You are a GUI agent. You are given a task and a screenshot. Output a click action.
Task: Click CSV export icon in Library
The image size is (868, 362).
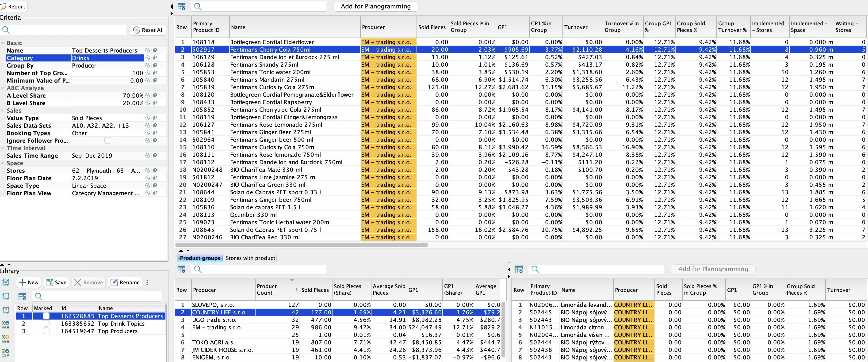coord(5,353)
